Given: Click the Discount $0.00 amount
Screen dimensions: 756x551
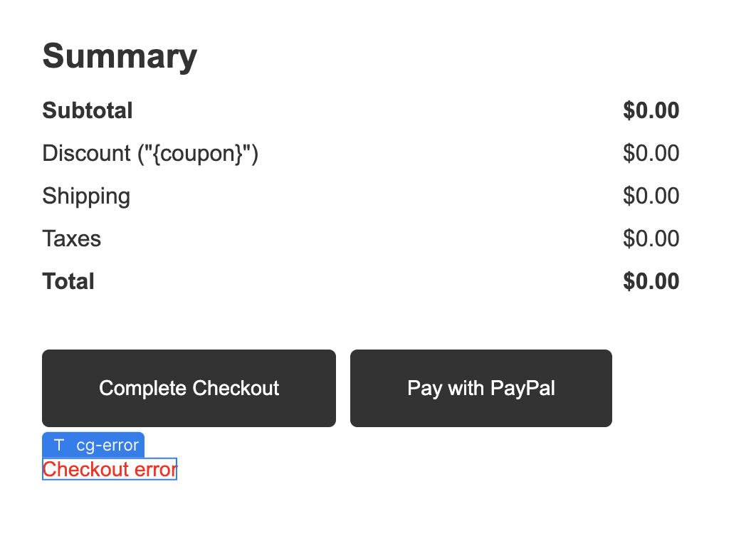Looking at the screenshot, I should point(651,153).
